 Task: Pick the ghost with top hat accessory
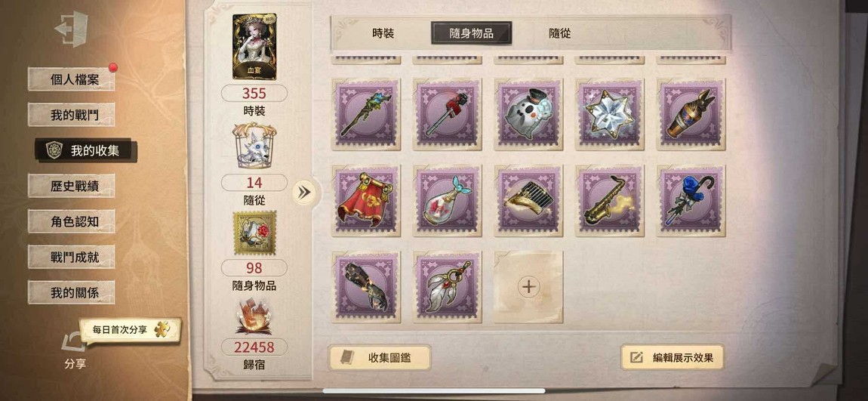point(528,114)
